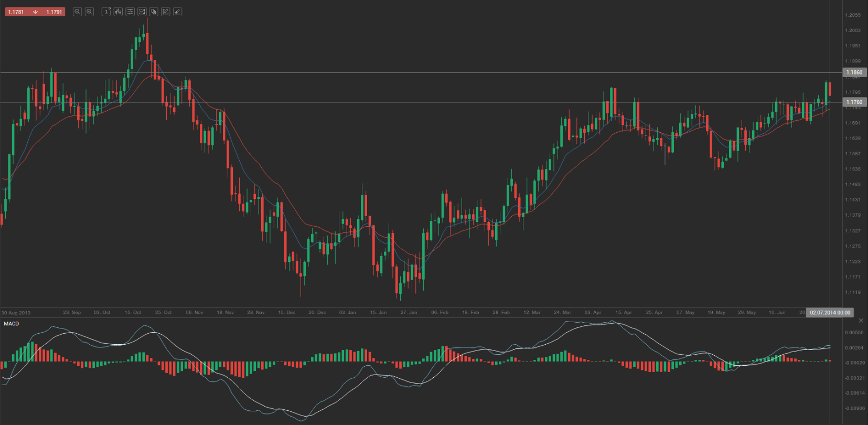
Task: Click the zoom in magnifier icon
Action: [x=89, y=12]
